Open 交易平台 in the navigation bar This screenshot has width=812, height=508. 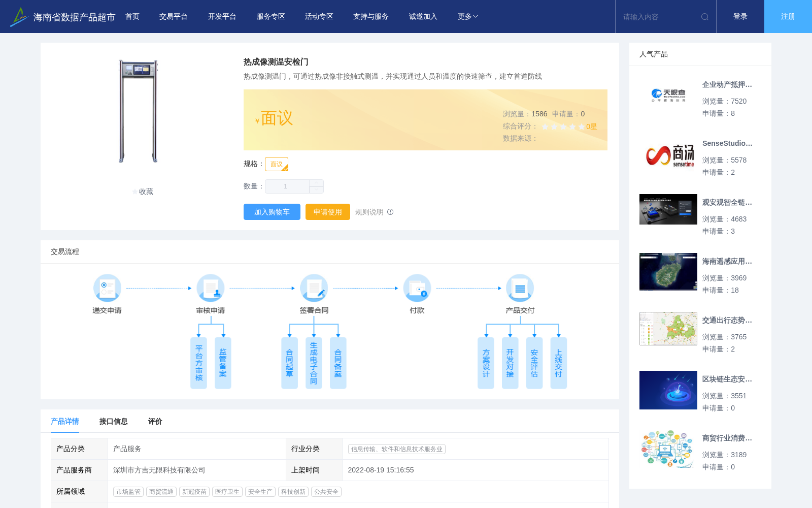tap(174, 17)
